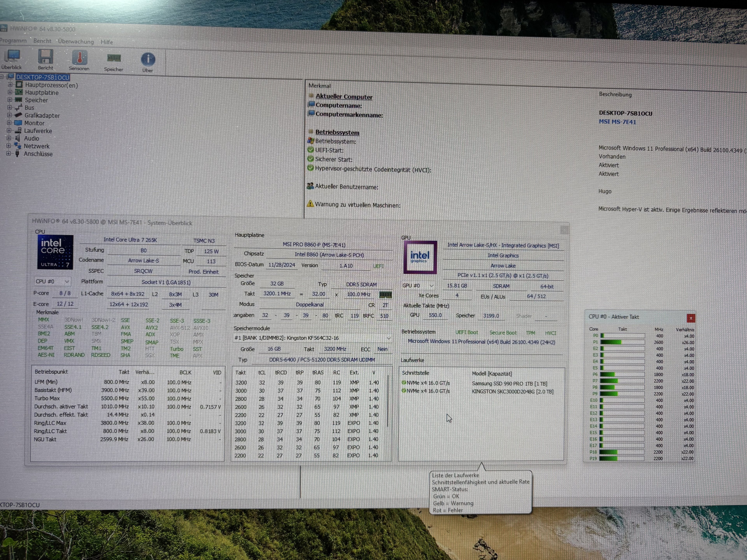
Task: Open the Hilfe menu
Action: tap(107, 42)
